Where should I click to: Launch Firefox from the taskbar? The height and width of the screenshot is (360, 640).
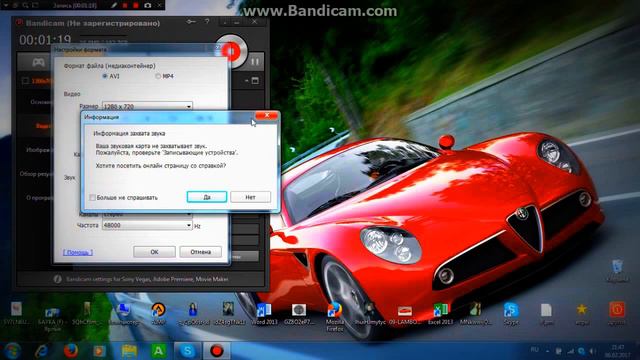(x=71, y=351)
